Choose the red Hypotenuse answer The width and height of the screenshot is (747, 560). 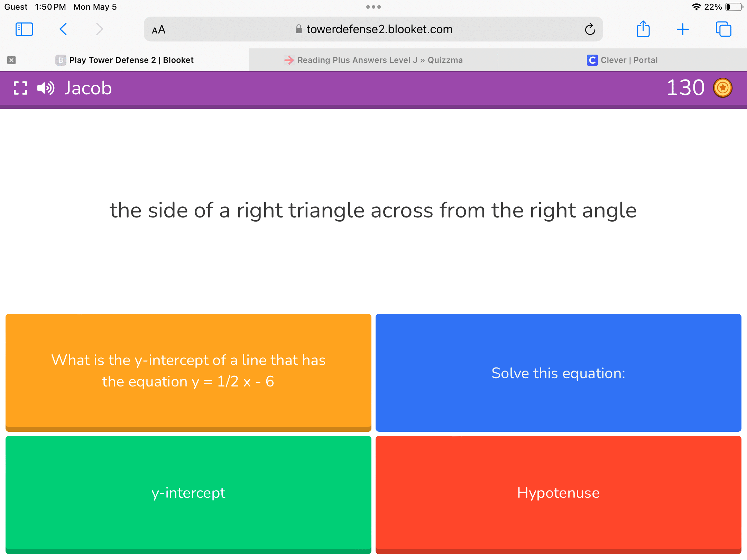click(x=559, y=494)
